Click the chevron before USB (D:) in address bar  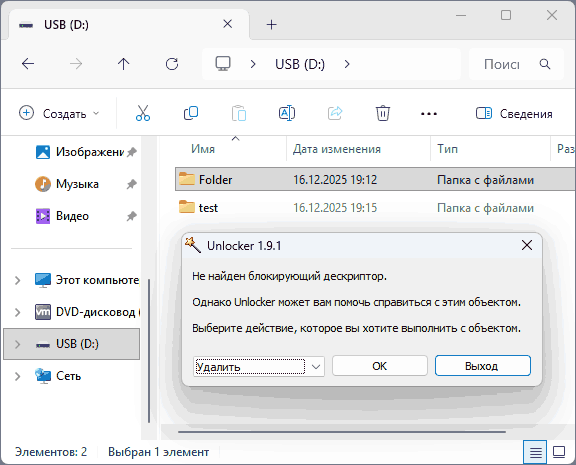click(253, 64)
